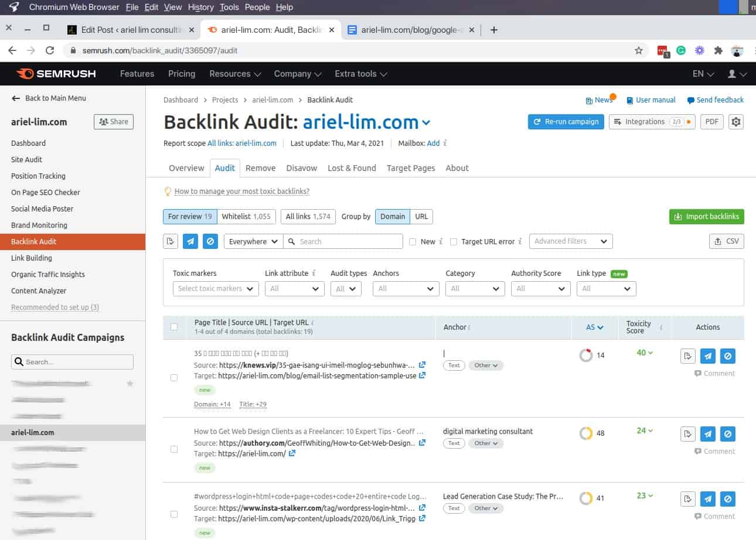
Task: Bookmark this page with the star icon
Action: coord(639,50)
